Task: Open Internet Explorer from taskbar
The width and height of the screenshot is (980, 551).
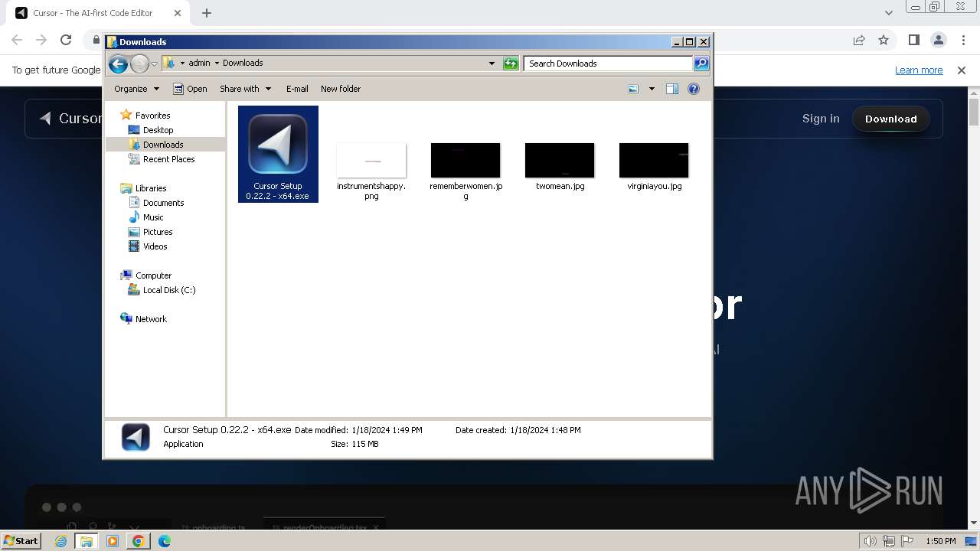Action: tap(61, 541)
